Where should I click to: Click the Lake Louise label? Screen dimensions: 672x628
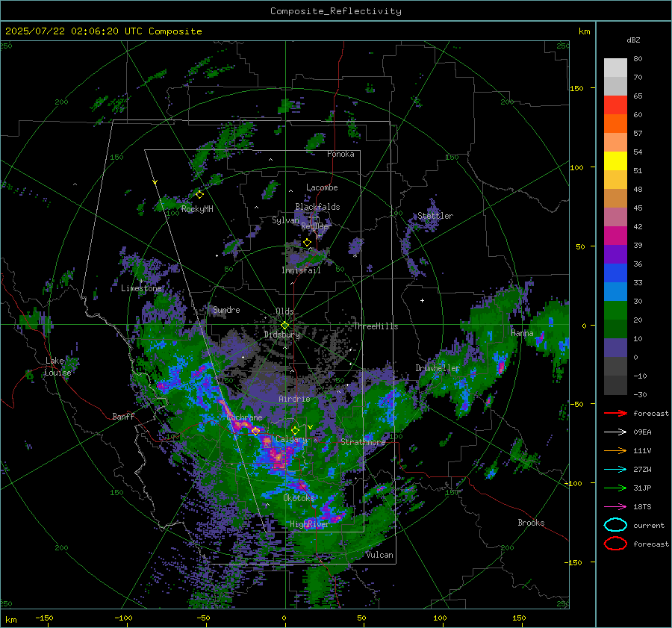(x=57, y=367)
